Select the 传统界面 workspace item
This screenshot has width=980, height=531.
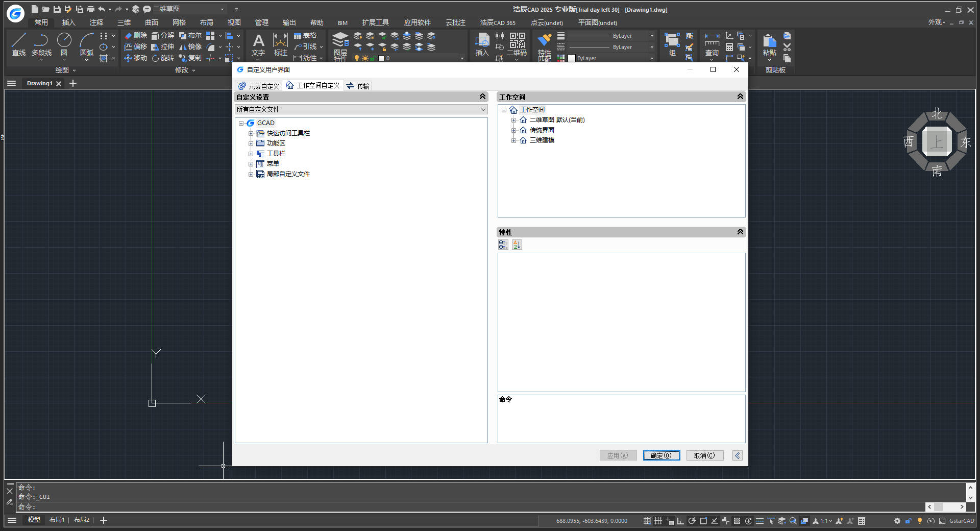542,130
